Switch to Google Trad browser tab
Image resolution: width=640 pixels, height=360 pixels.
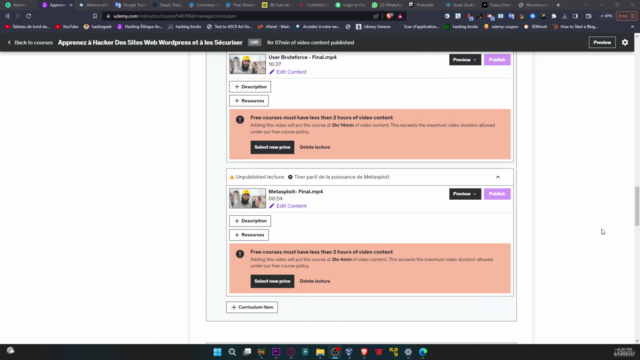(131, 5)
